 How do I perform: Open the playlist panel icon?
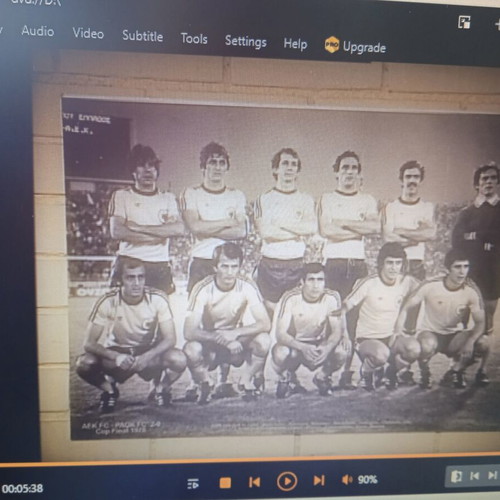click(193, 483)
